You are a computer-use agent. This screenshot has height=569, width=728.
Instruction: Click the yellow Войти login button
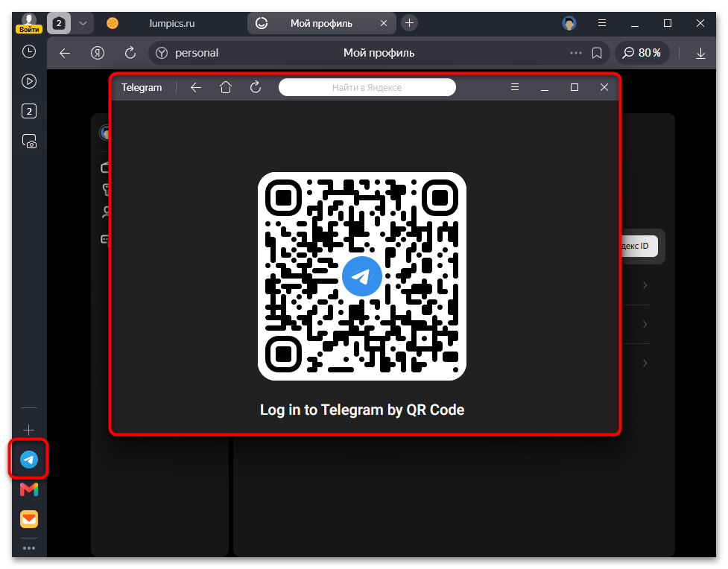29,29
